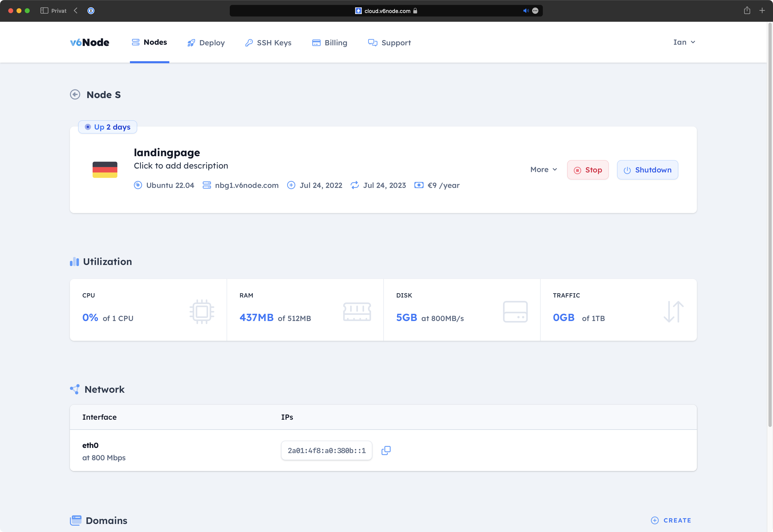Click the Shutdown button
773x532 pixels.
647,170
